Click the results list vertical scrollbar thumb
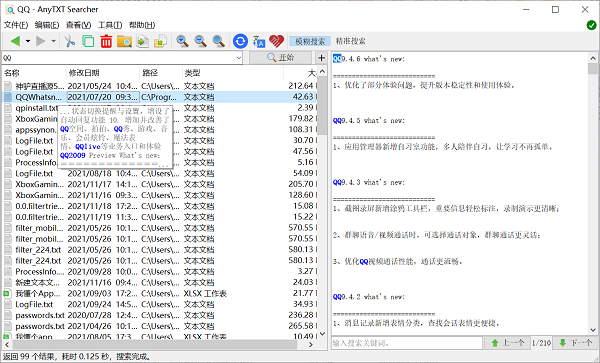Screen dimensions: 600x363 (x=322, y=106)
